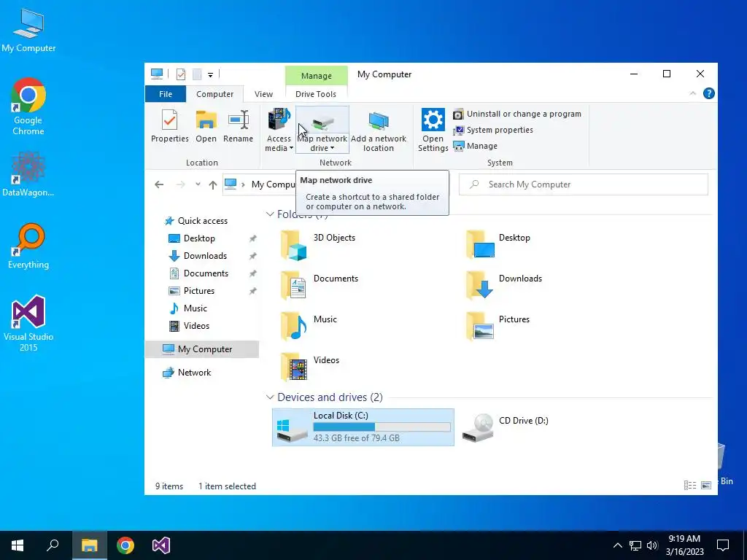
Task: Switch to large icons view button
Action: point(706,485)
